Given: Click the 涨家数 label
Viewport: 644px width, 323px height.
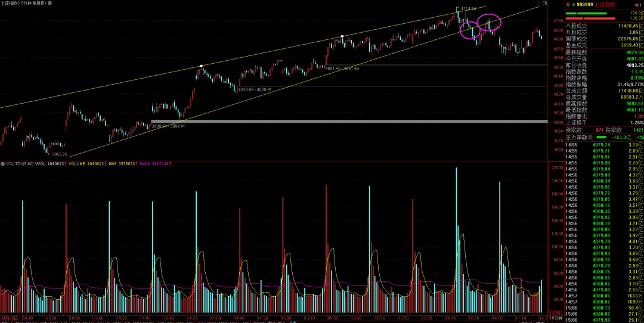Looking at the screenshot, I should tap(574, 130).
